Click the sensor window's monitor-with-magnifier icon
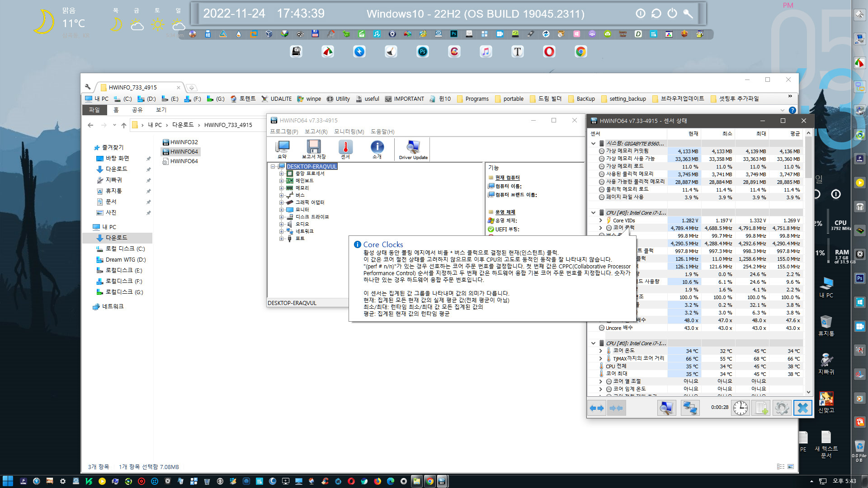868x488 pixels. 666,408
